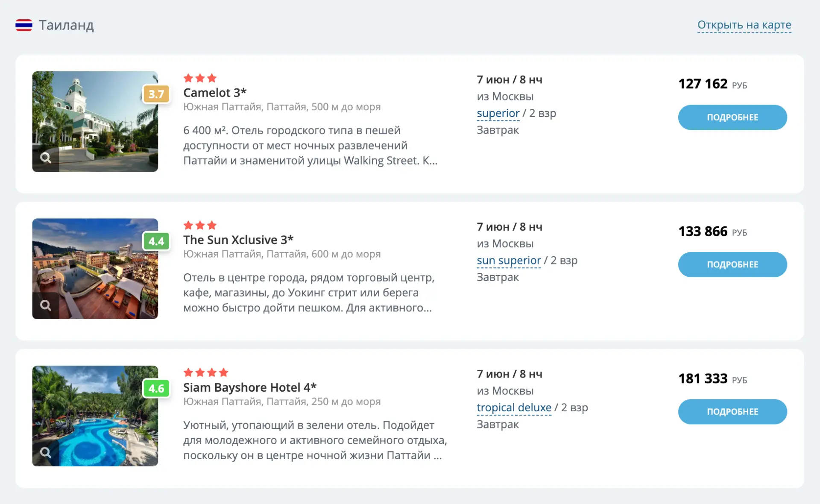Click из Москвы in The Sun Xclusive card
The width and height of the screenshot is (820, 504).
pos(505,244)
